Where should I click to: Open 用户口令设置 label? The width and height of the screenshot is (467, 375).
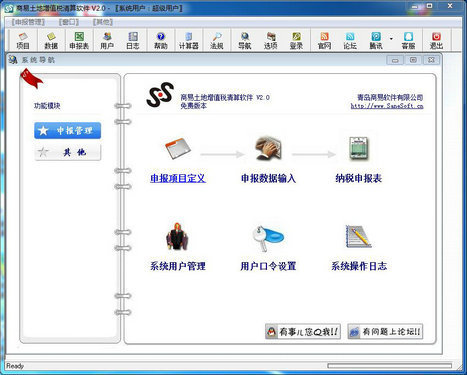(x=268, y=266)
